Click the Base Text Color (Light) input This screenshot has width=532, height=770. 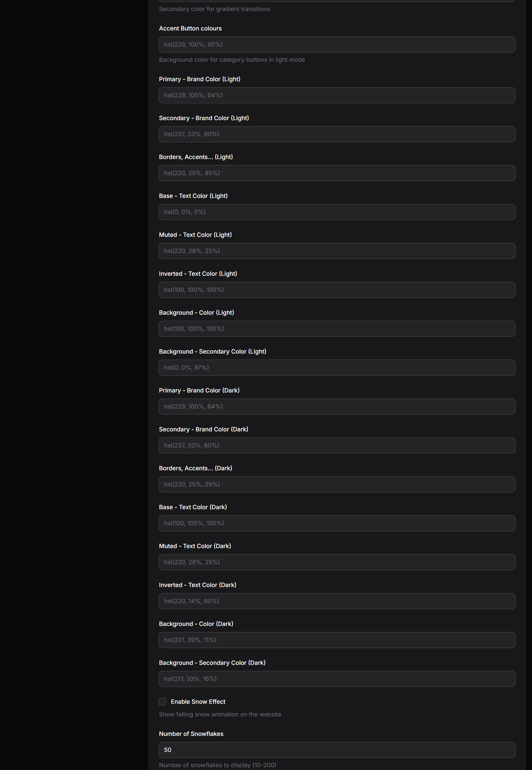pyautogui.click(x=337, y=212)
